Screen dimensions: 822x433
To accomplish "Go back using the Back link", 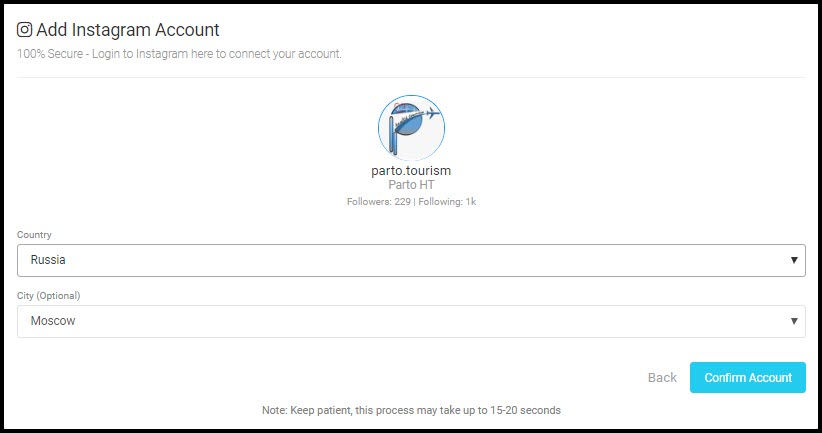I will point(662,377).
